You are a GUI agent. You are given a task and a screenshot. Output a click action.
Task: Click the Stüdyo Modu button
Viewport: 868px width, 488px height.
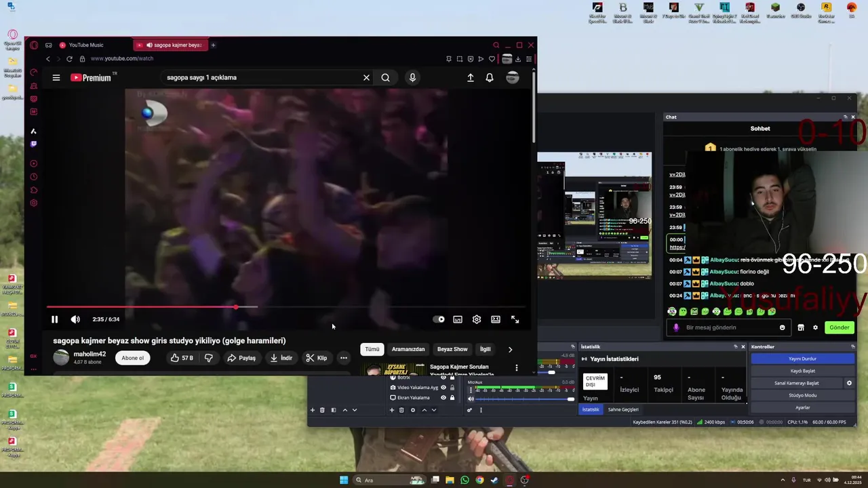tap(803, 395)
